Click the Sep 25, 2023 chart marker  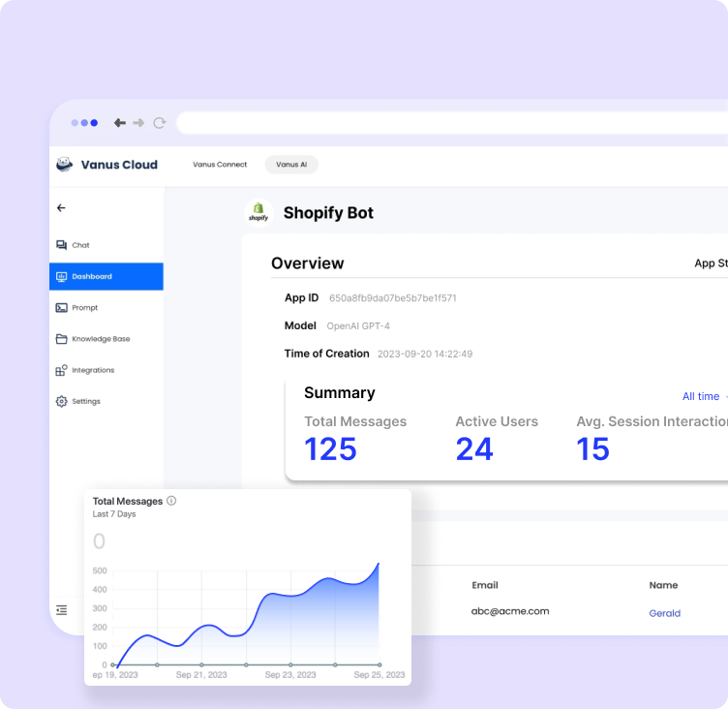379,664
